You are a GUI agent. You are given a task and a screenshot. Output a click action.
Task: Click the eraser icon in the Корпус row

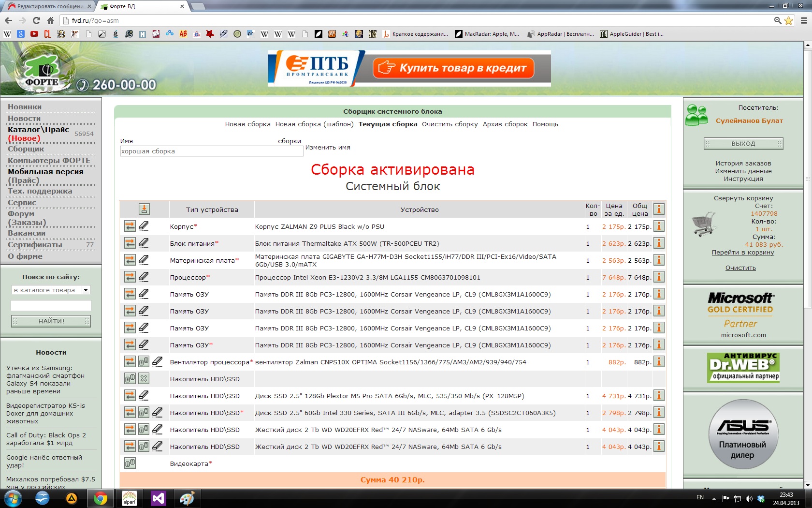pyautogui.click(x=144, y=226)
